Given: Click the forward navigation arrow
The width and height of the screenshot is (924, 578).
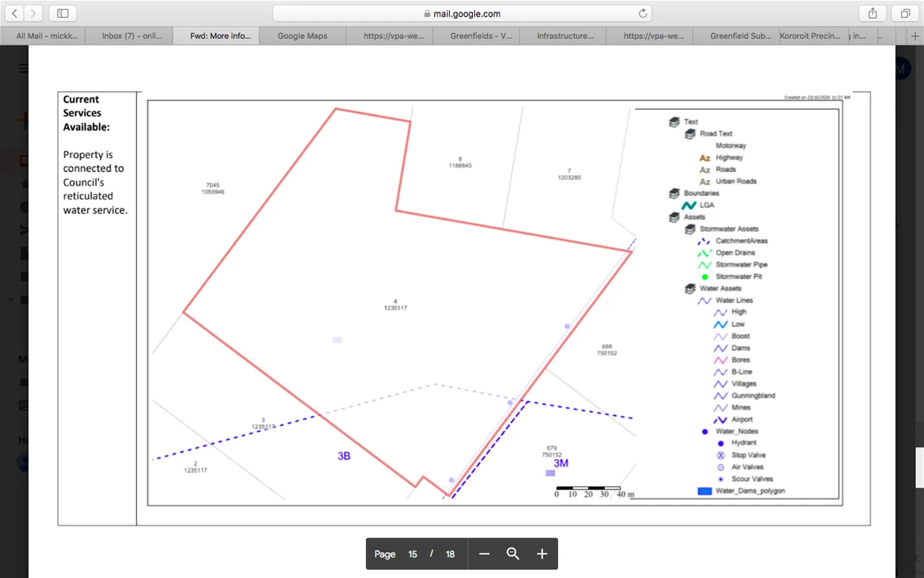Looking at the screenshot, I should coord(34,13).
